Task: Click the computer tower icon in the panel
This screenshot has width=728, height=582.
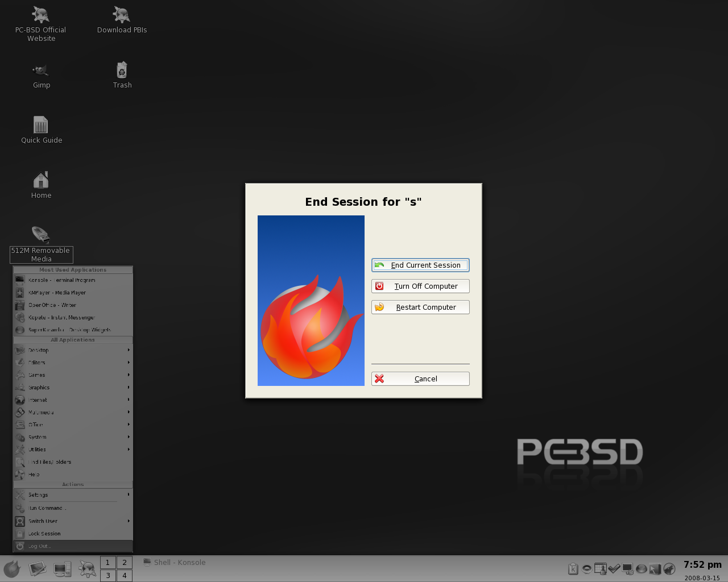Action: coord(63,569)
